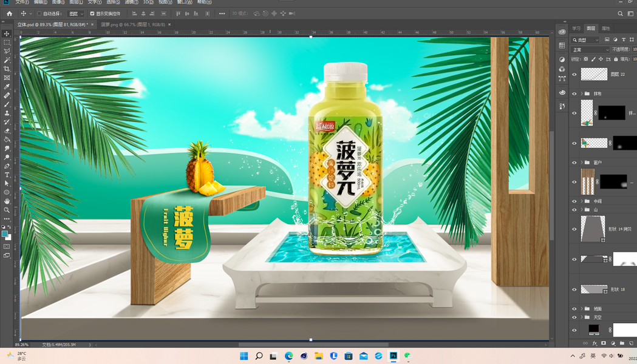
Task: Select the 图层 panel tab
Action: [591, 29]
